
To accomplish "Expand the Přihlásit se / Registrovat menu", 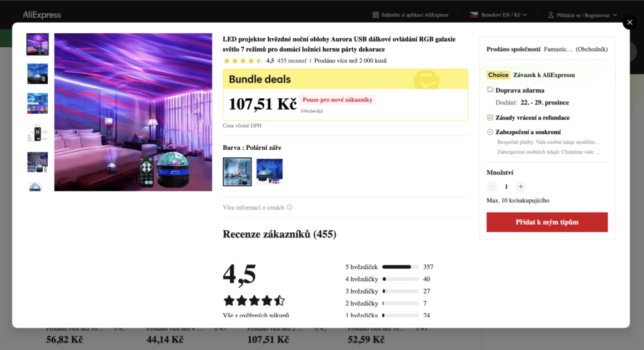I will coord(614,15).
